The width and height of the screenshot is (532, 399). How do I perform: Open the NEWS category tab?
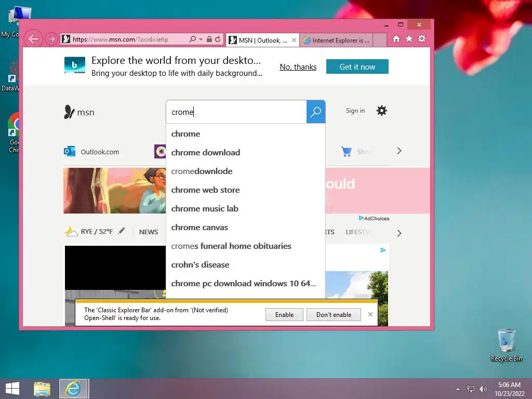(x=148, y=232)
